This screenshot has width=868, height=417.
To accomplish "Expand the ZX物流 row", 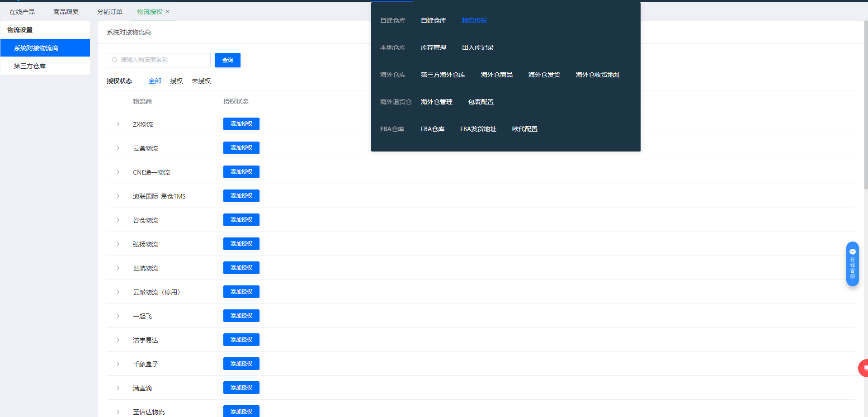I will 118,124.
